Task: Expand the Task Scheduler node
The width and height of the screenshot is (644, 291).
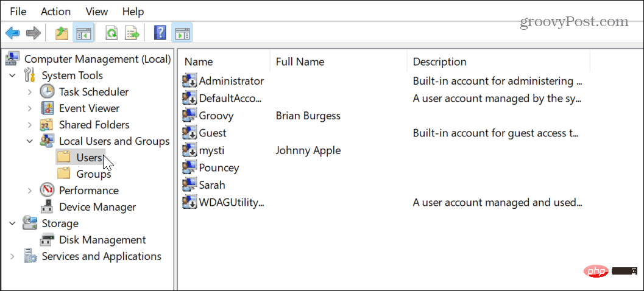Action: point(30,93)
